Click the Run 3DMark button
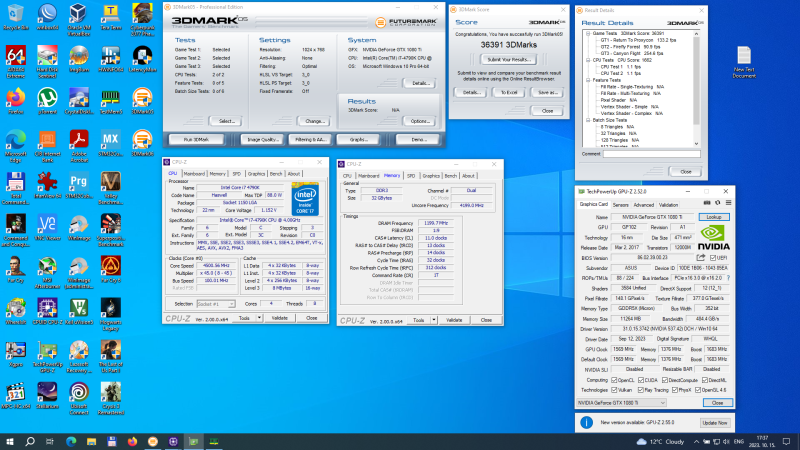Screen dimensions: 800x450 click(196, 139)
